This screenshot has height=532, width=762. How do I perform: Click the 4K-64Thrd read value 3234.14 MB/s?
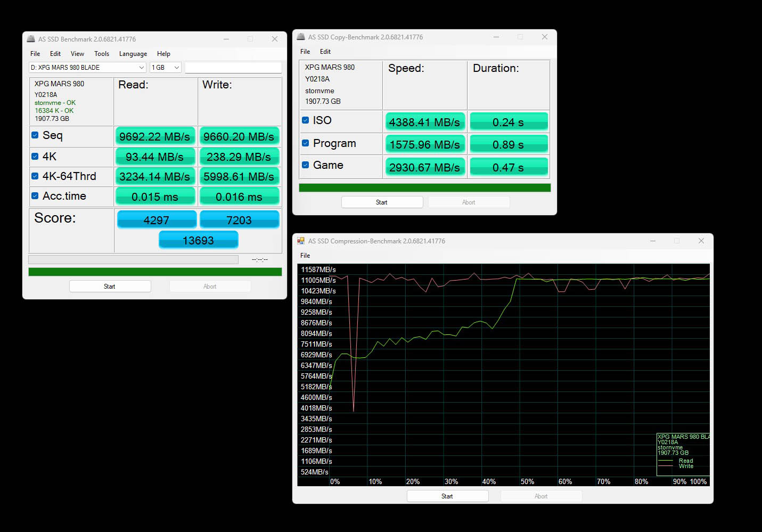click(x=155, y=176)
